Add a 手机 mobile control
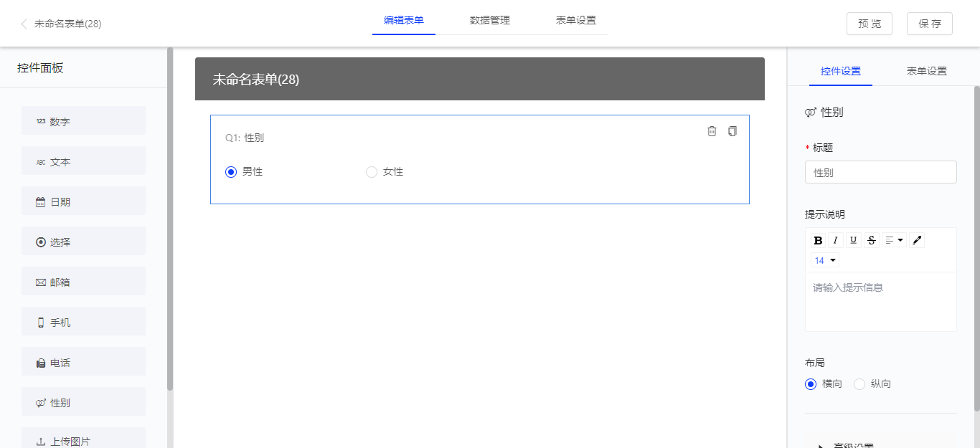The image size is (980, 448). [x=84, y=321]
